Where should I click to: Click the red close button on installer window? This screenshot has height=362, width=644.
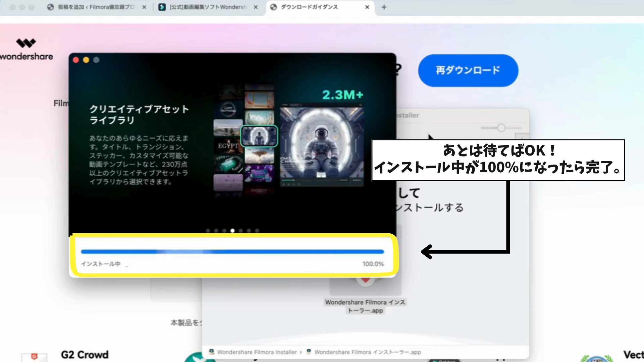point(76,60)
